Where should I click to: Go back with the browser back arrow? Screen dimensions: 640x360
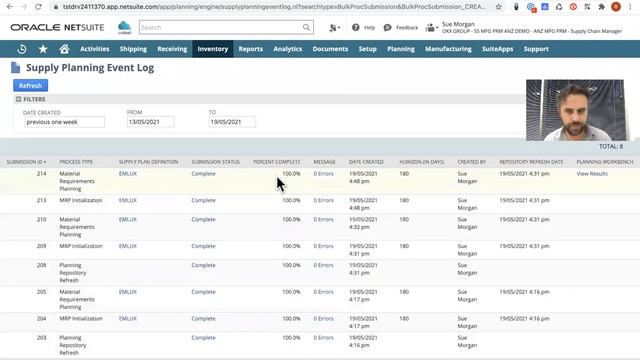click(10, 7)
